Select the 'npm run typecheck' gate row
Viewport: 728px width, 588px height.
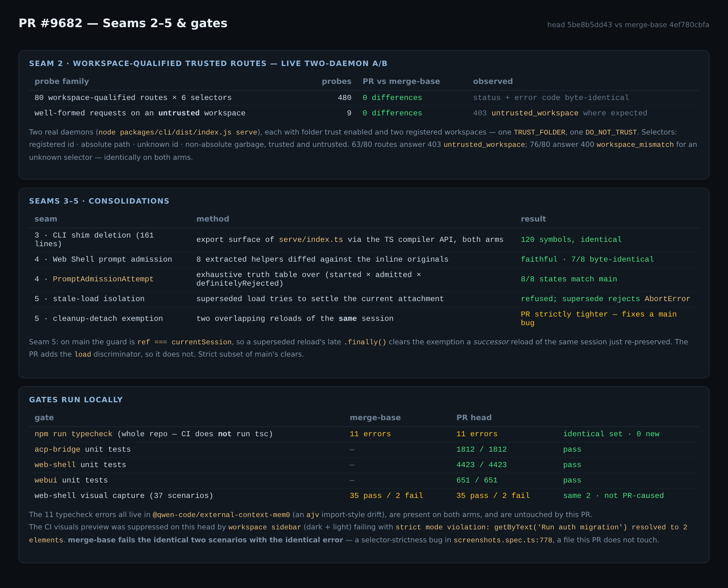pyautogui.click(x=364, y=434)
